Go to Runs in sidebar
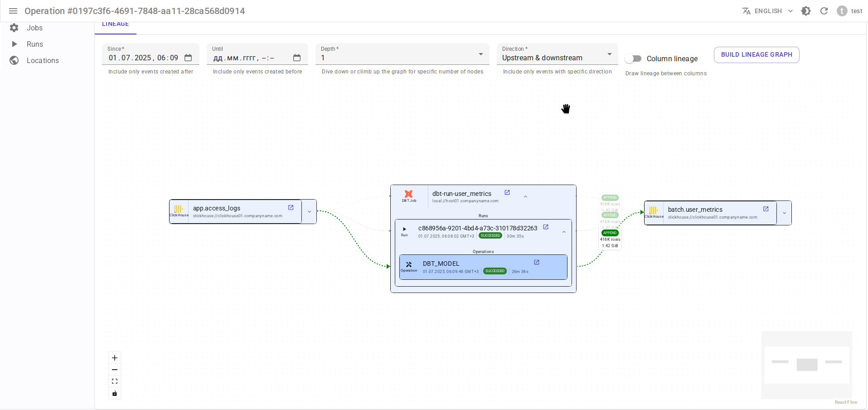Image resolution: width=868 pixels, height=410 pixels. coord(35,44)
